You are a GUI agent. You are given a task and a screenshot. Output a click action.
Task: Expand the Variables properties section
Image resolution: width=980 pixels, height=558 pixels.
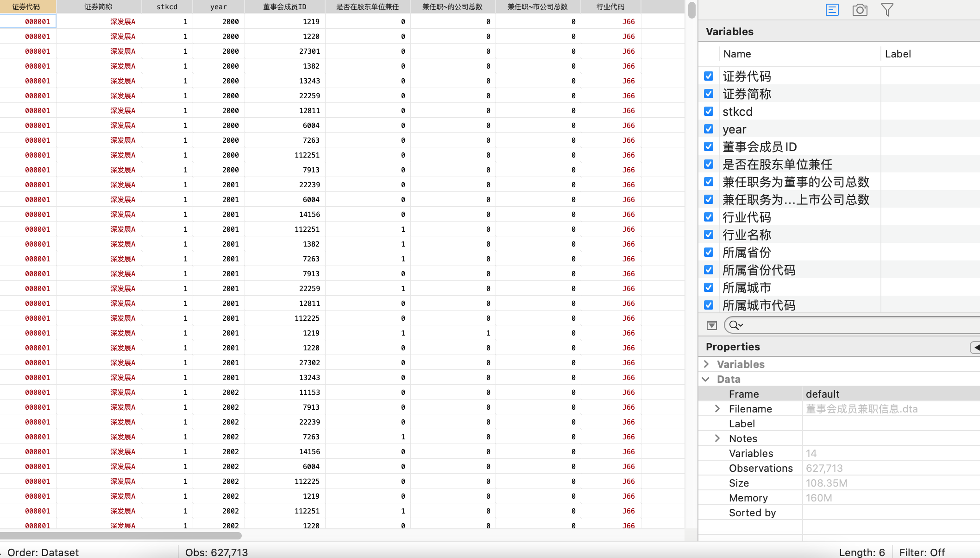point(706,364)
